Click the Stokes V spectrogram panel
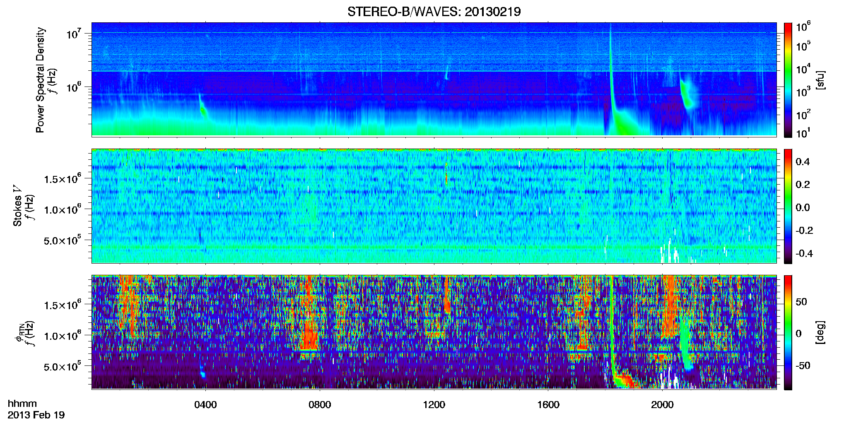 [434, 206]
